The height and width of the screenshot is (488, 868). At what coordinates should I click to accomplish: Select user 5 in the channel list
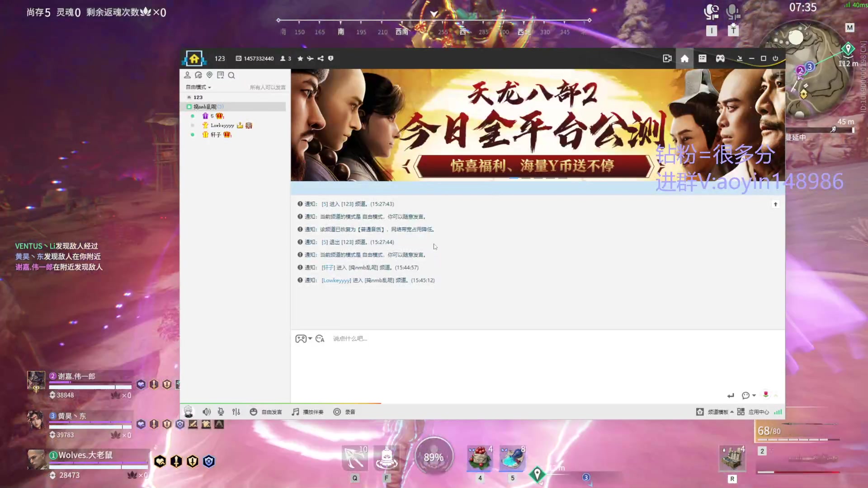click(212, 116)
